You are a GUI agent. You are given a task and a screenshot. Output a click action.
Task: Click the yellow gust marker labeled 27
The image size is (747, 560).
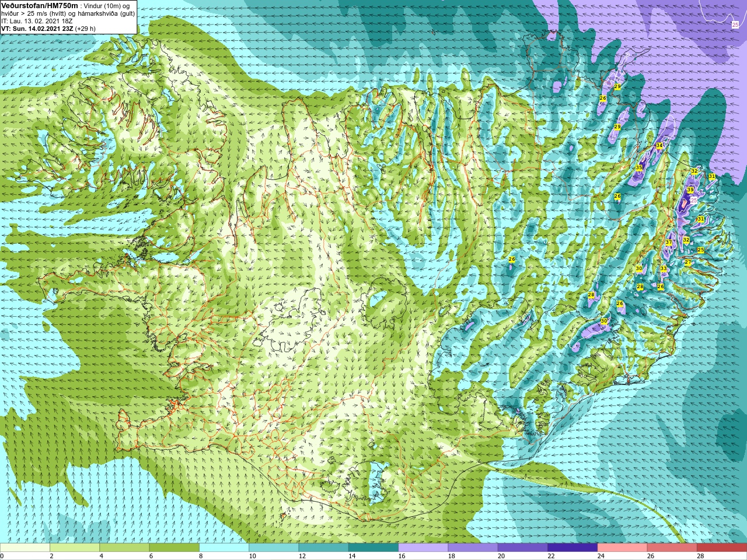[688, 262]
